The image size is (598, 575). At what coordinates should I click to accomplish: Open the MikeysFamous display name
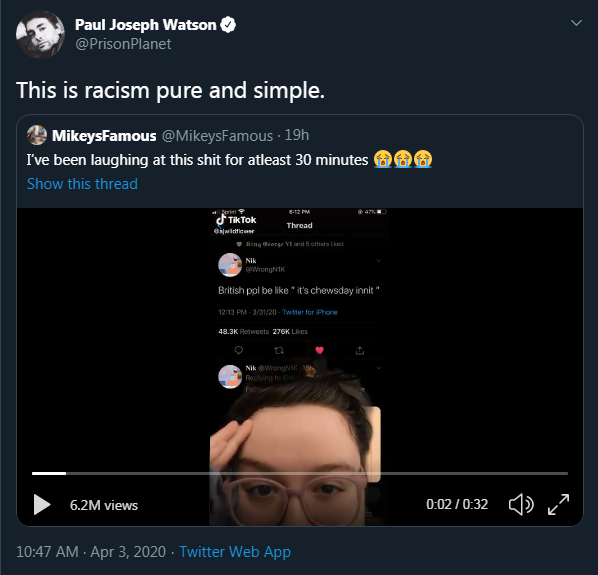point(104,136)
